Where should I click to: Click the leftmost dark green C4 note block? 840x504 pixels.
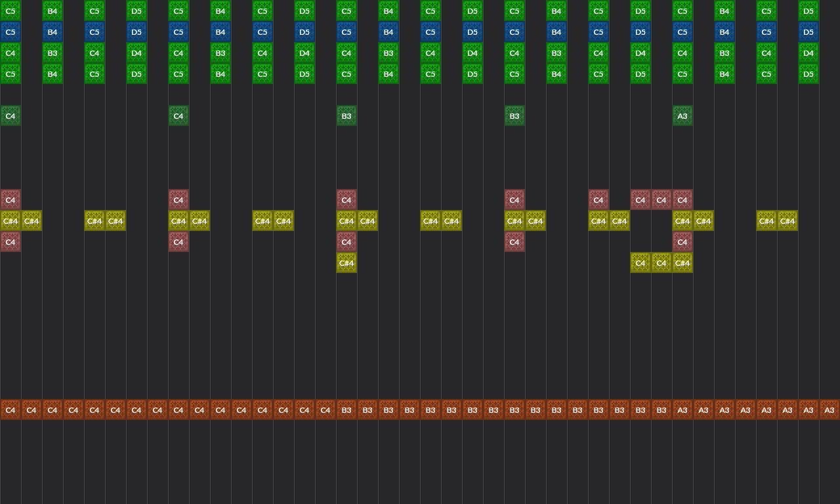[x=10, y=116]
